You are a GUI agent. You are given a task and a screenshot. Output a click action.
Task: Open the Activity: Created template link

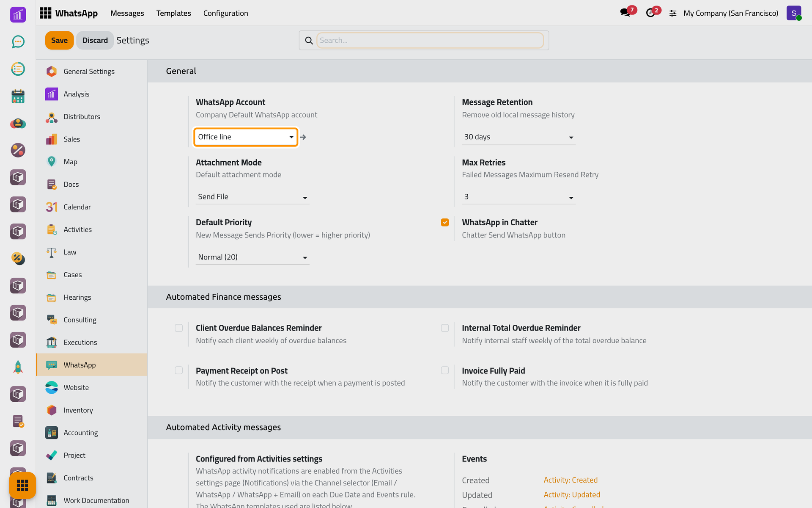point(571,480)
